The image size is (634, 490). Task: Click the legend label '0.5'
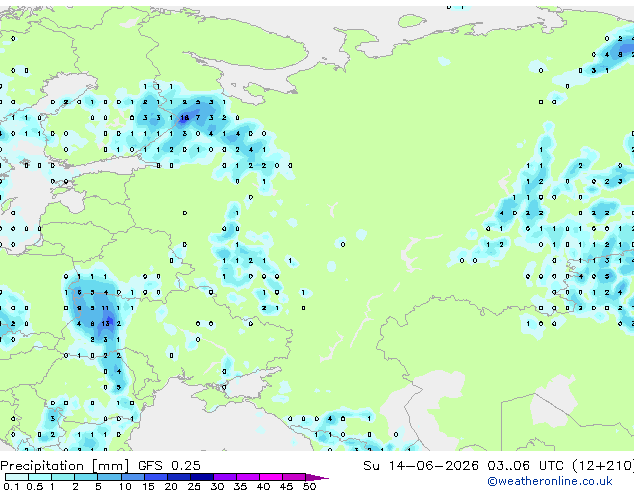[x=34, y=486]
